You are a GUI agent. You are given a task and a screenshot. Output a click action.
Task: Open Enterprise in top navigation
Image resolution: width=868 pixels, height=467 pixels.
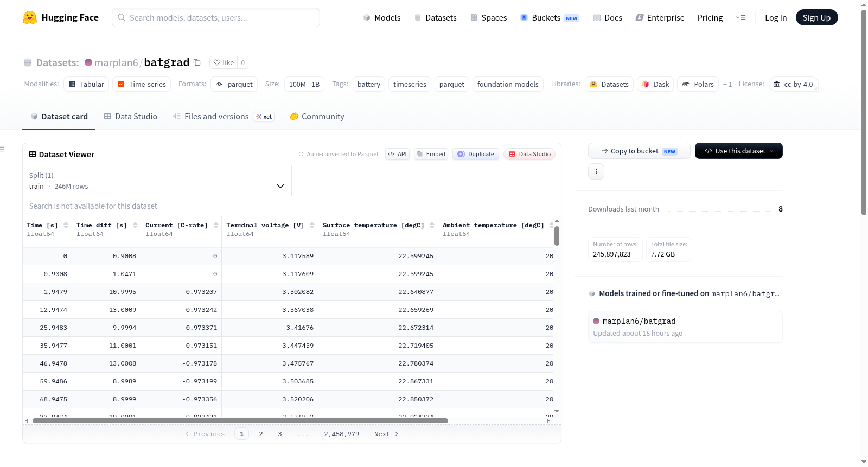660,18
